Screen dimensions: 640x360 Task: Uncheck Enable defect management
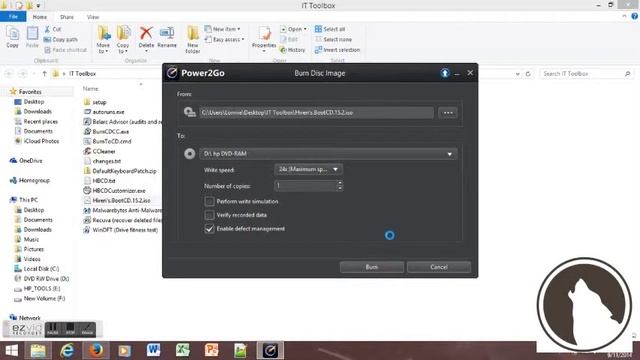209,229
